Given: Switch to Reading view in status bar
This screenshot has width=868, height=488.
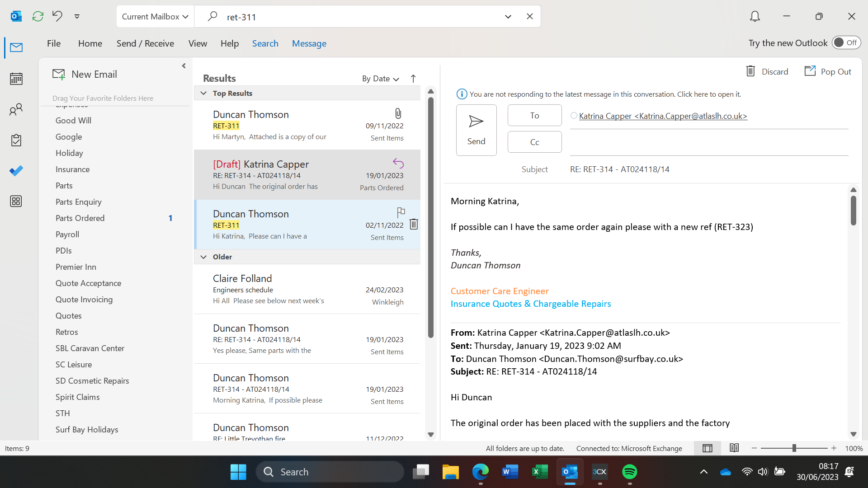Looking at the screenshot, I should pos(734,448).
